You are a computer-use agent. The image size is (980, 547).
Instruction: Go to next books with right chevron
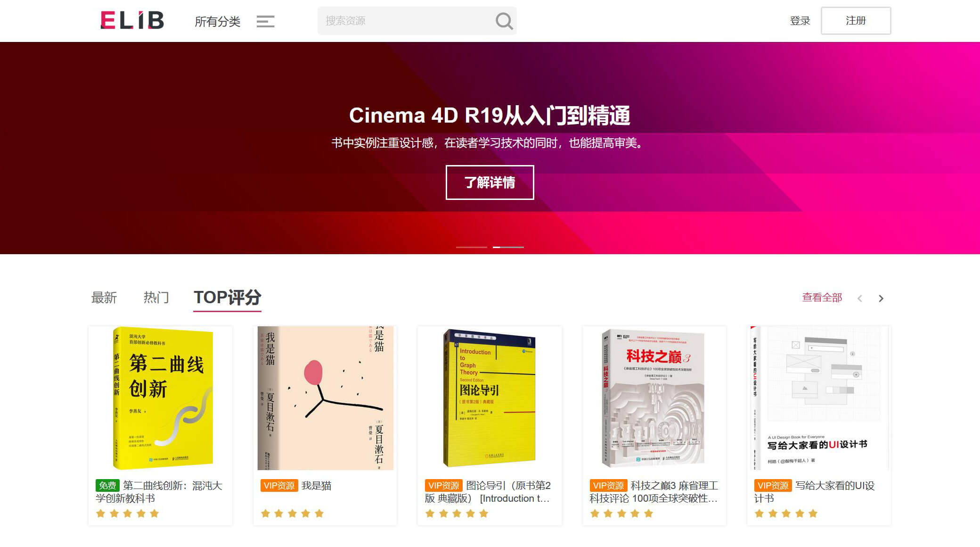[881, 298]
